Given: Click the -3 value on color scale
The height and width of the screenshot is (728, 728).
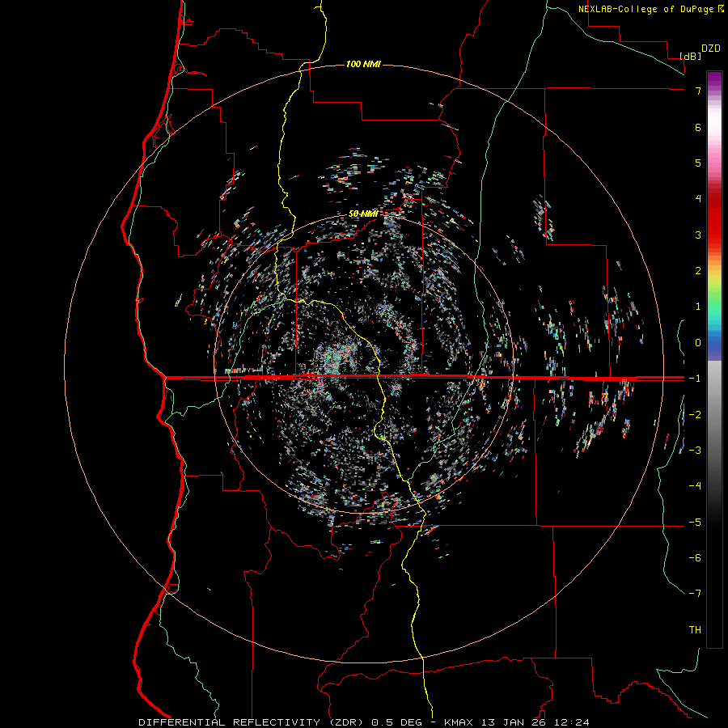Looking at the screenshot, I should 695,451.
